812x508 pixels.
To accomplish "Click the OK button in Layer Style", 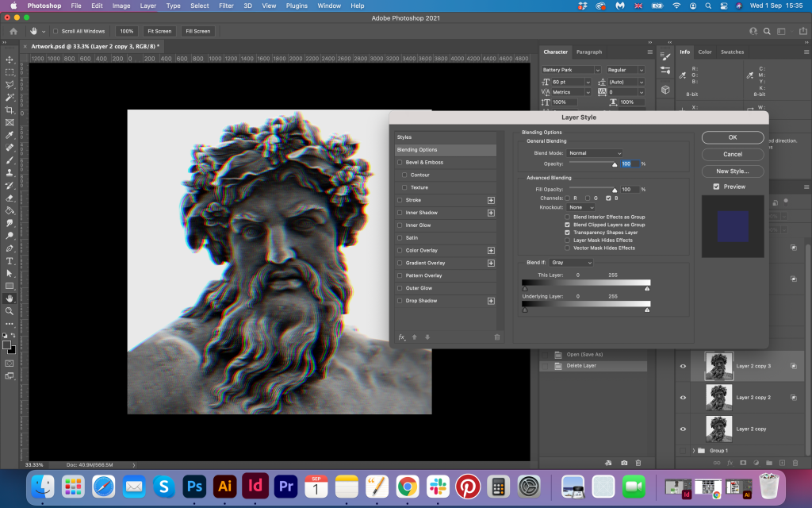I will click(733, 137).
